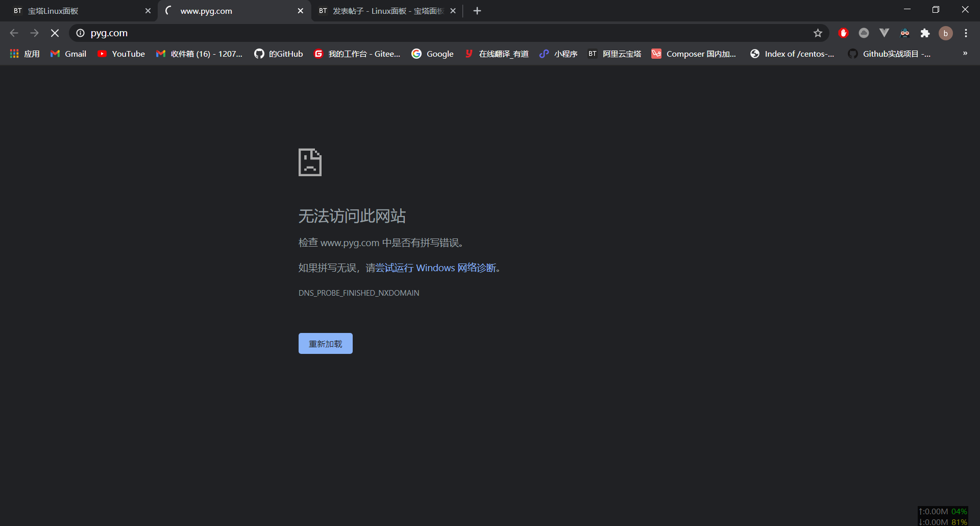Image resolution: width=980 pixels, height=526 pixels.
Task: Open the gray circular extension icon
Action: coord(864,33)
